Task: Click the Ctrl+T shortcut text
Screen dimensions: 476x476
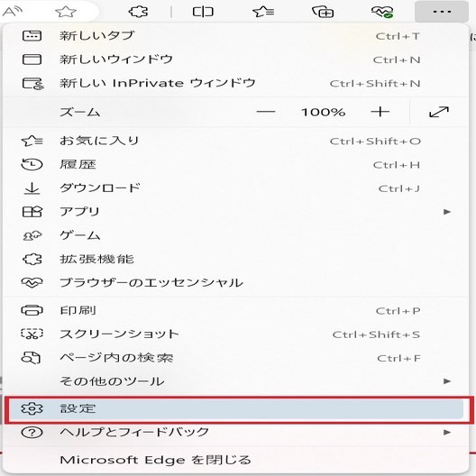Action: (x=398, y=36)
